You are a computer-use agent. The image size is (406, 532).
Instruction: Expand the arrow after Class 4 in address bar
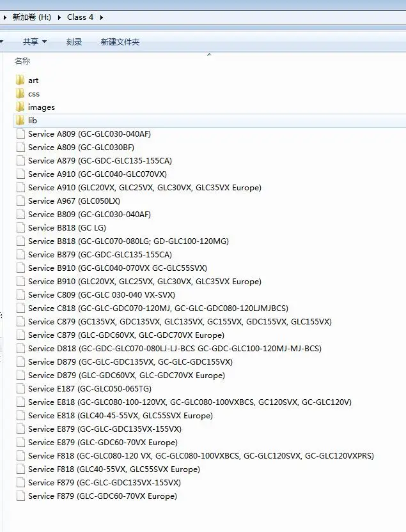pos(101,17)
